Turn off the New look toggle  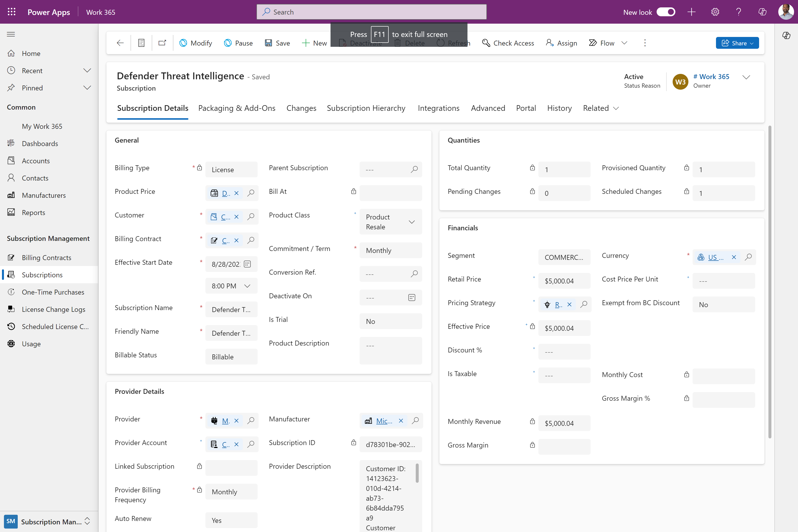pyautogui.click(x=666, y=12)
